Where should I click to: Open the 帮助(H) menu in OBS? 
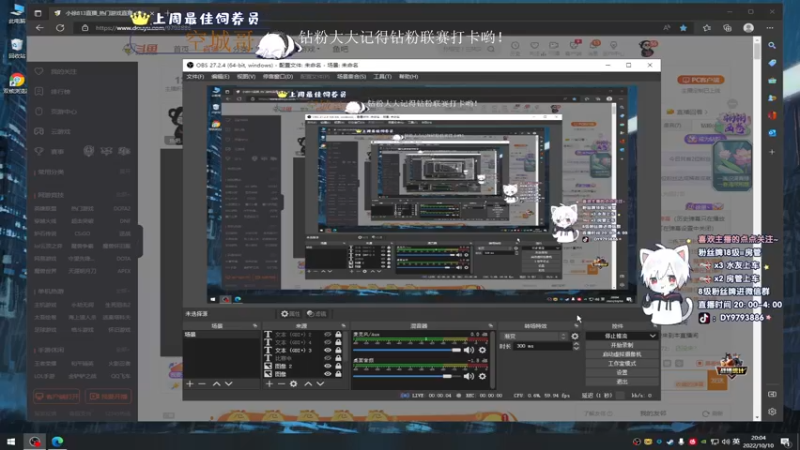click(x=408, y=77)
